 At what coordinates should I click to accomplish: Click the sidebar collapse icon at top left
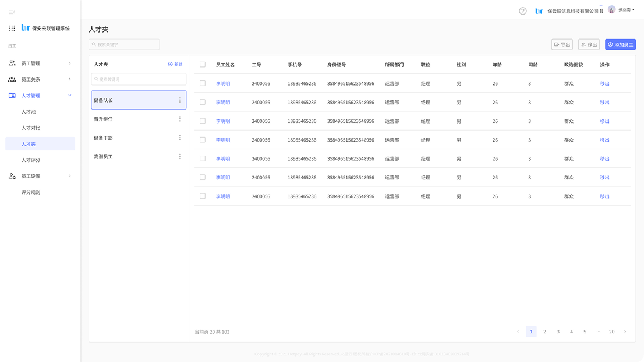(x=12, y=12)
